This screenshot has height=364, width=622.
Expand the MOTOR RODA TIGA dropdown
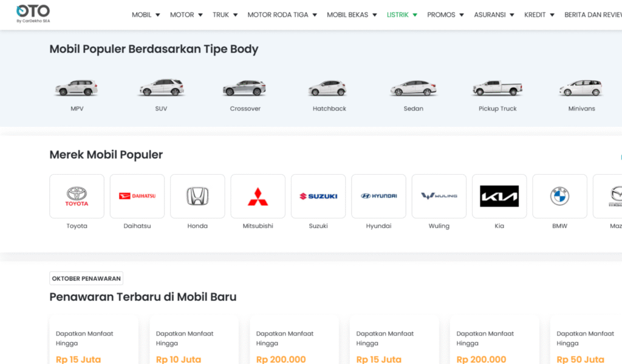point(282,15)
